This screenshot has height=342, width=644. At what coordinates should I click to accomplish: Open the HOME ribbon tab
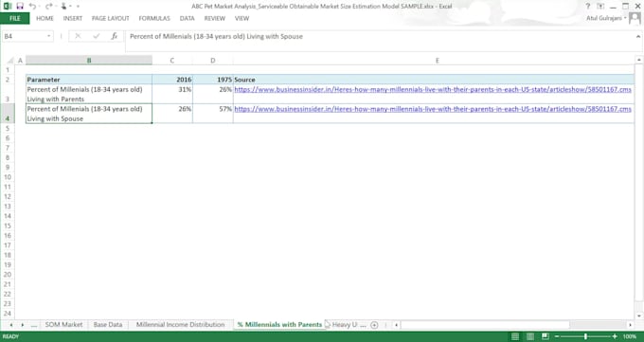pyautogui.click(x=45, y=19)
